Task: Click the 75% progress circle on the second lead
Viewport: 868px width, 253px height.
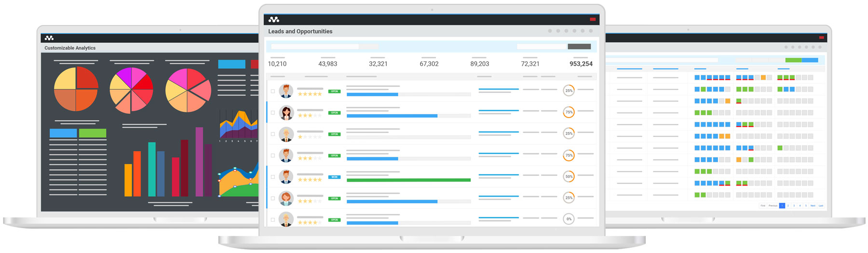Action: (x=569, y=112)
